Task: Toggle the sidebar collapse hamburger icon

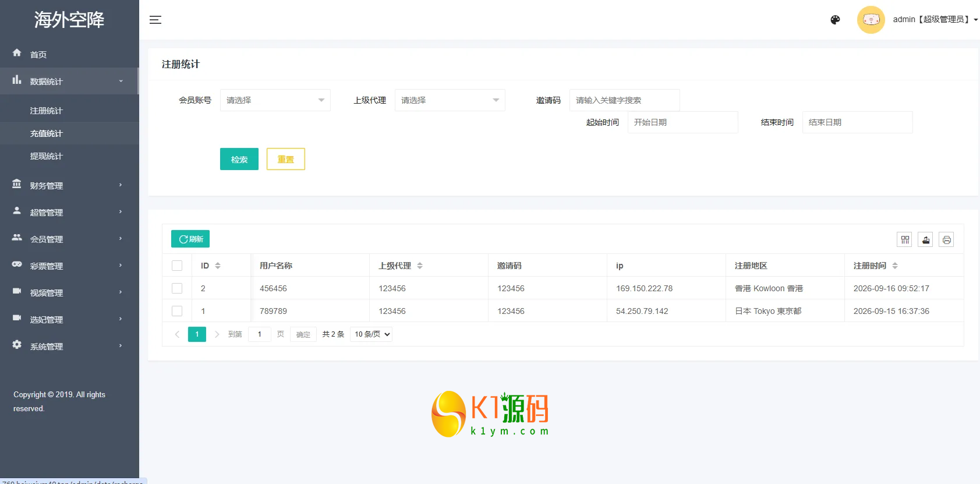Action: (155, 20)
